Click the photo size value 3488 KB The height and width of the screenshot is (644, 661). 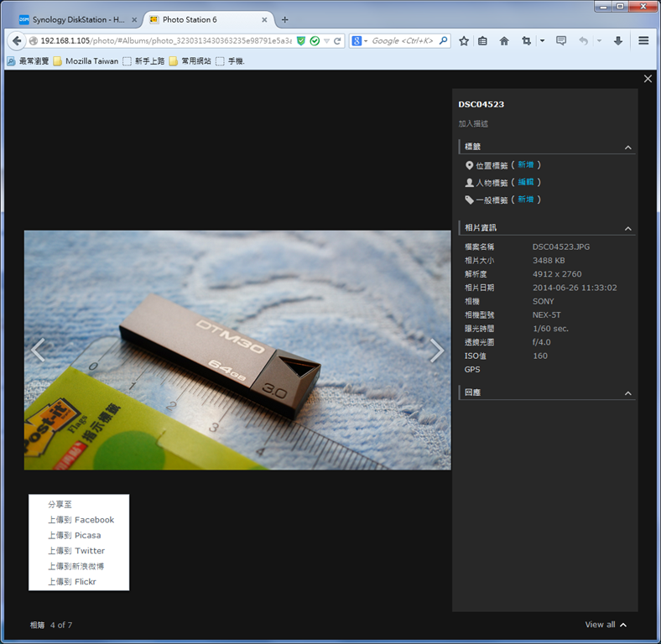pos(549,261)
